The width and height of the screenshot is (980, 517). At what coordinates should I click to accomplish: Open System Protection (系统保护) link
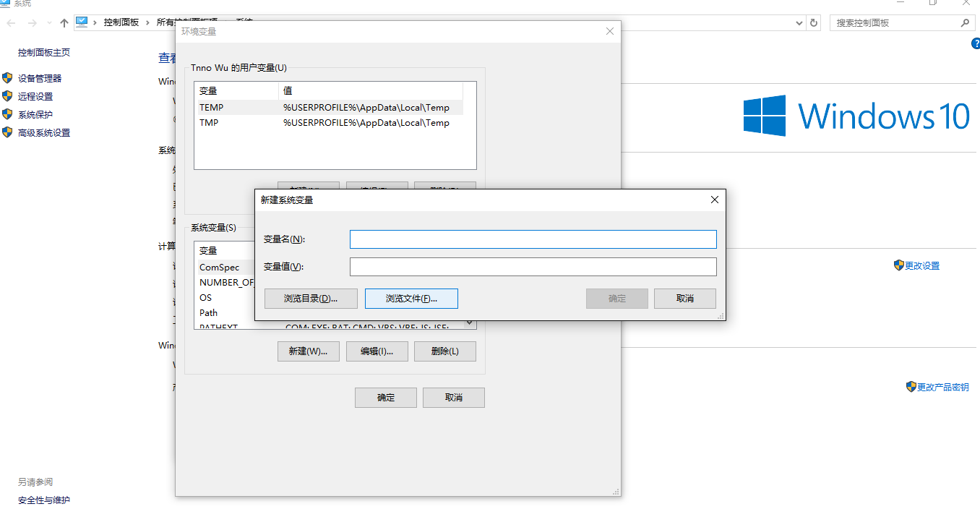pos(35,114)
